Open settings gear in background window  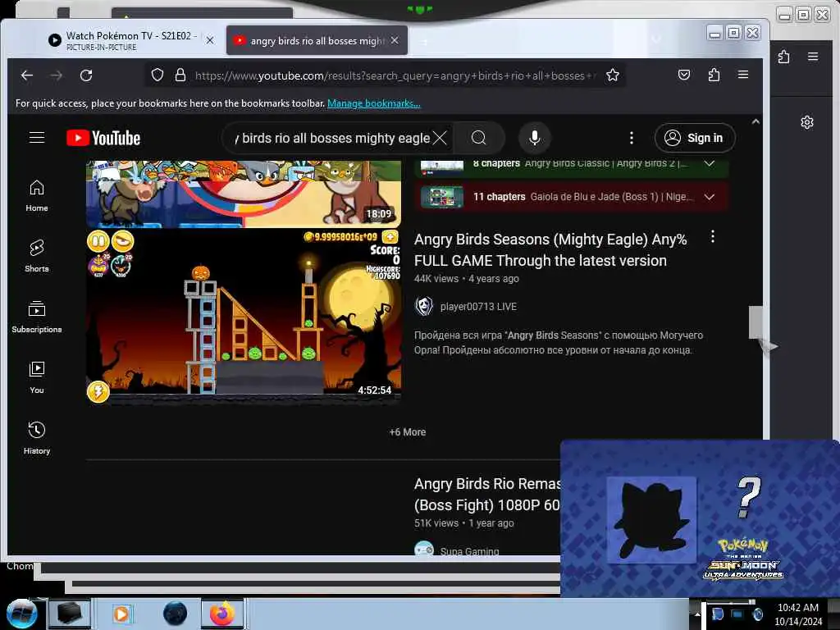[x=807, y=122]
